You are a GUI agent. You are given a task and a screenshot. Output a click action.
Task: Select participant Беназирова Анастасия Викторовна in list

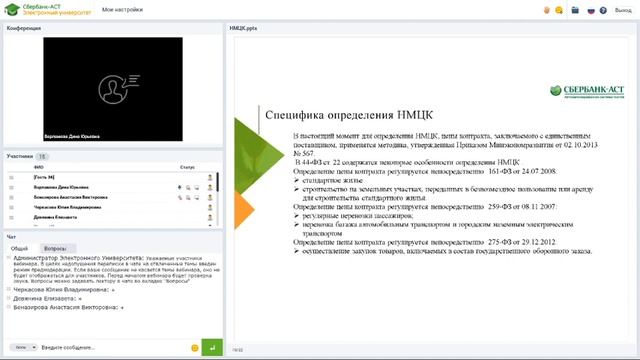tap(71, 198)
